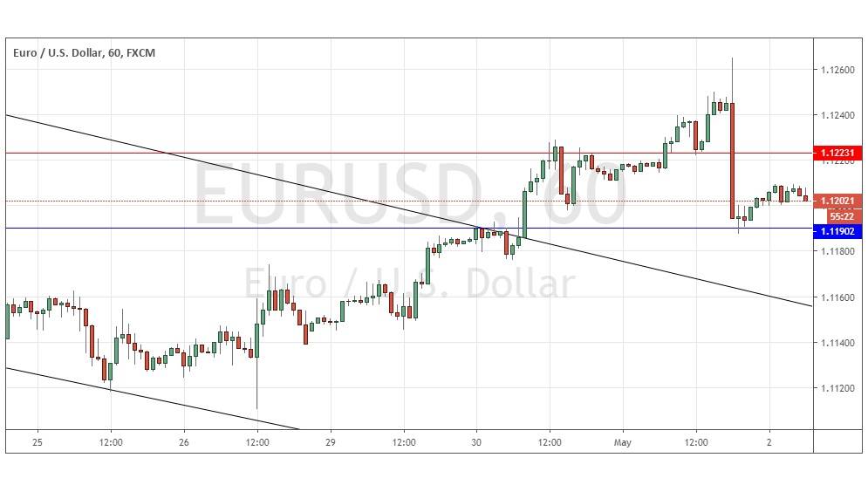Screen dimensions: 868x485
Task: Click the 1.11200 price axis label
Action: click(x=838, y=388)
